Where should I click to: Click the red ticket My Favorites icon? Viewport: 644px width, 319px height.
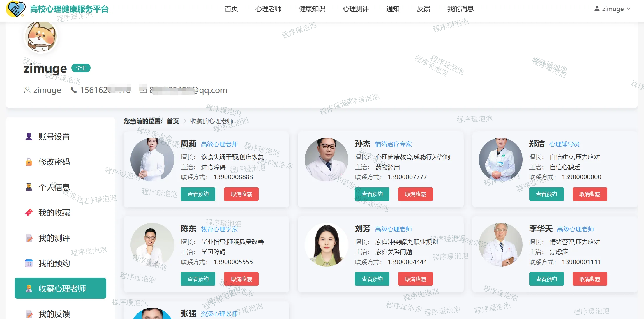[x=29, y=213]
